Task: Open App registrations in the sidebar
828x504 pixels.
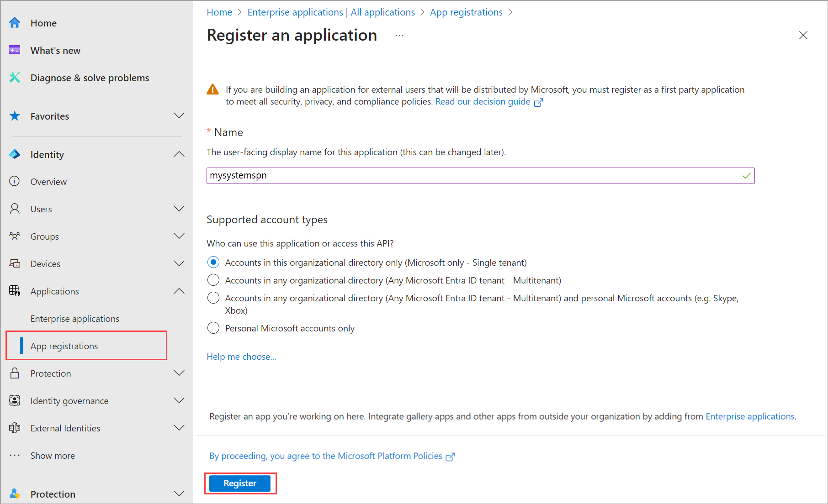Action: click(64, 346)
